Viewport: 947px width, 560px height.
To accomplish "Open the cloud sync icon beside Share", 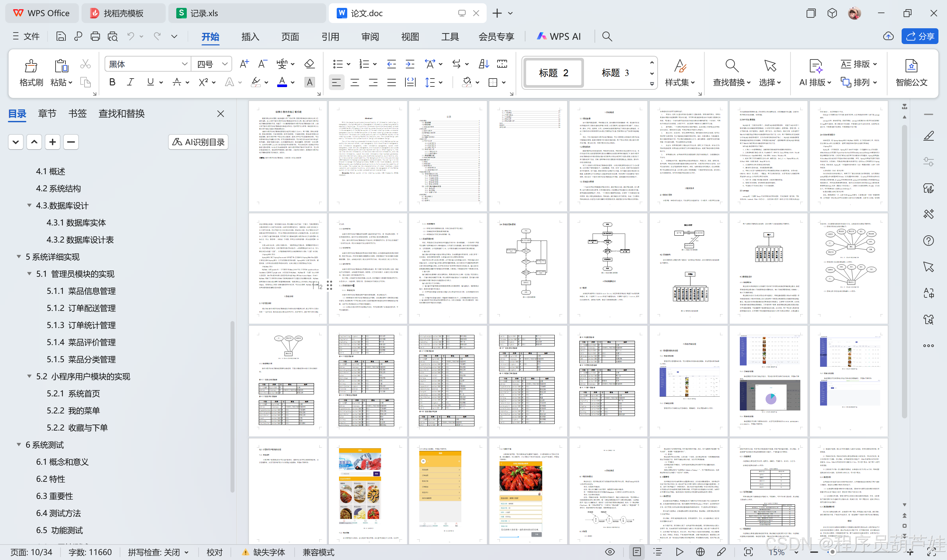I will pos(888,36).
